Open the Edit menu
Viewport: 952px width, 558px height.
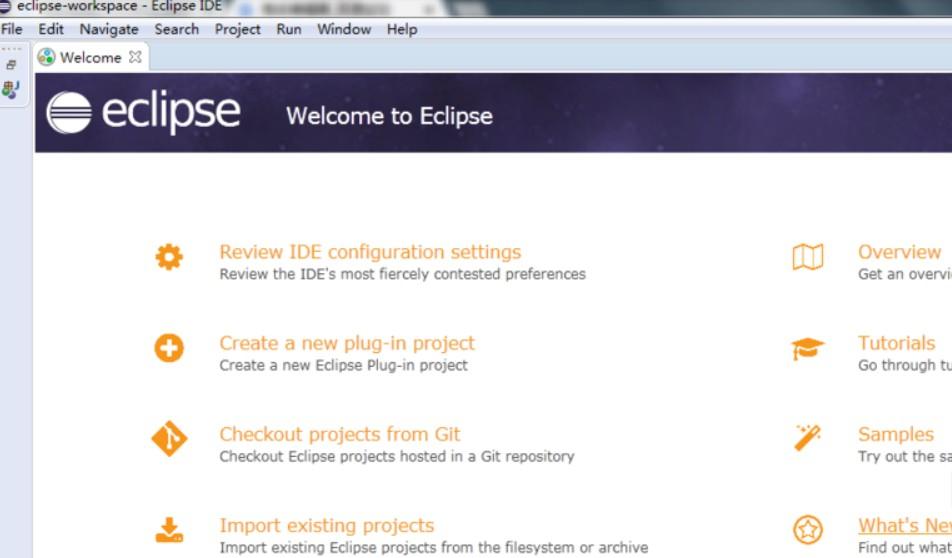51,29
